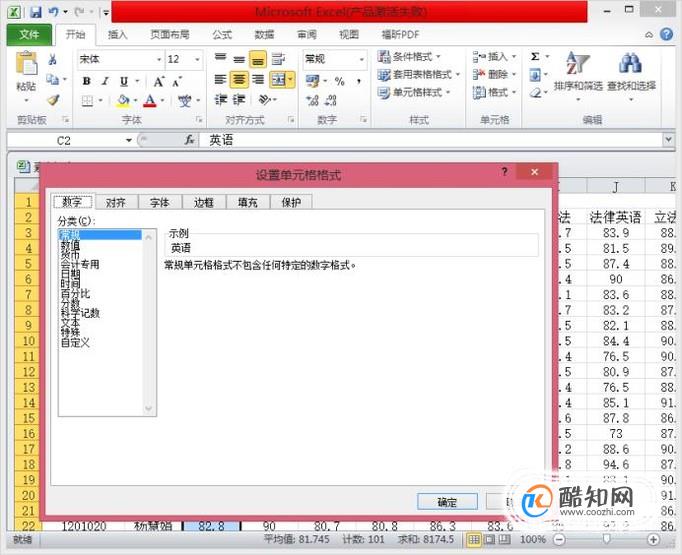
Task: Click the percent style icon
Action: [340, 81]
